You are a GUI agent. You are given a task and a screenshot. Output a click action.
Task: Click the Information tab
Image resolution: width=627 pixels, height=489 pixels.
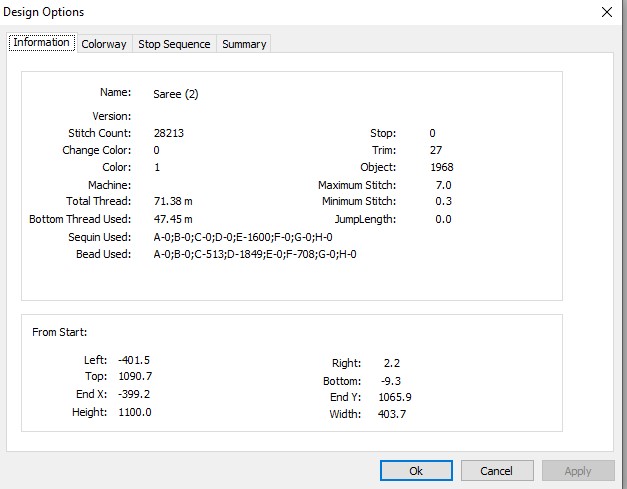[x=42, y=42]
